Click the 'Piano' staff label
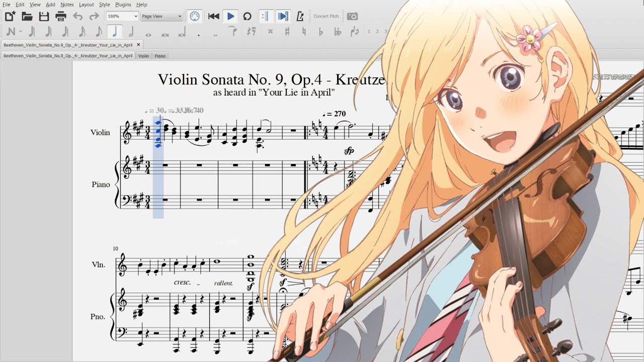The width and height of the screenshot is (644, 362). tap(101, 185)
